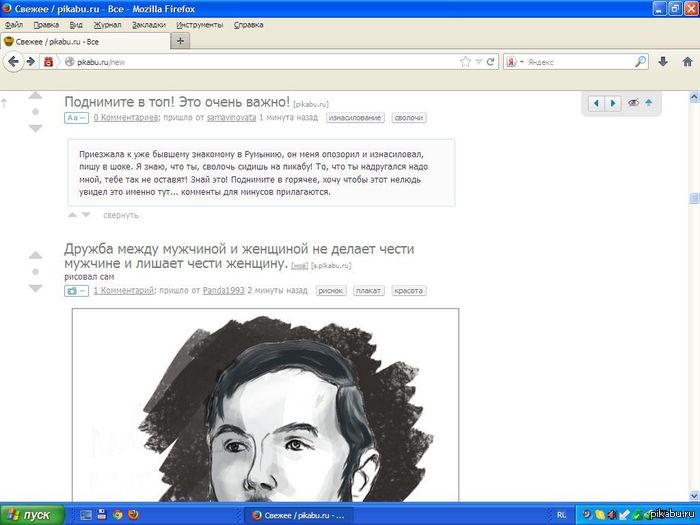Open the Правка menu
The height and width of the screenshot is (525, 700).
tap(46, 25)
